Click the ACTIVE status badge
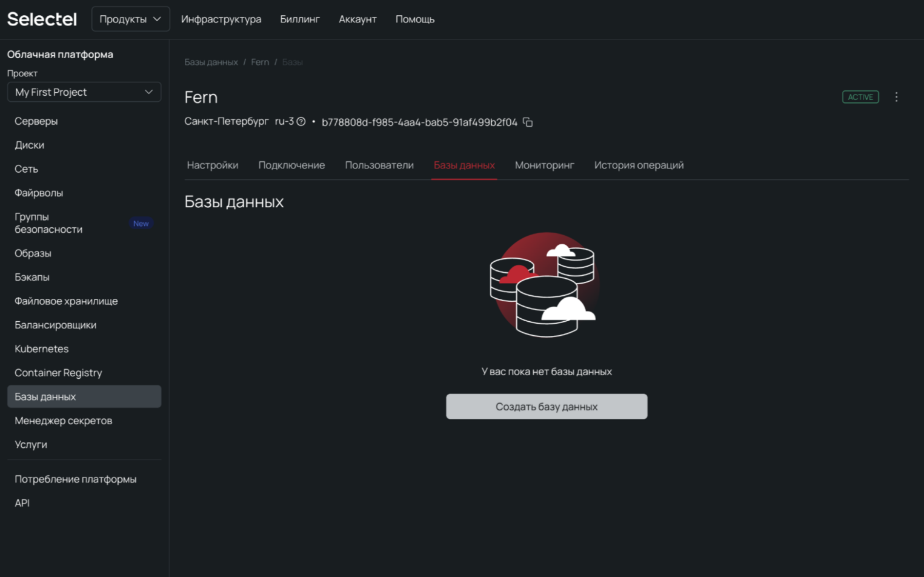This screenshot has width=924, height=577. pos(860,97)
